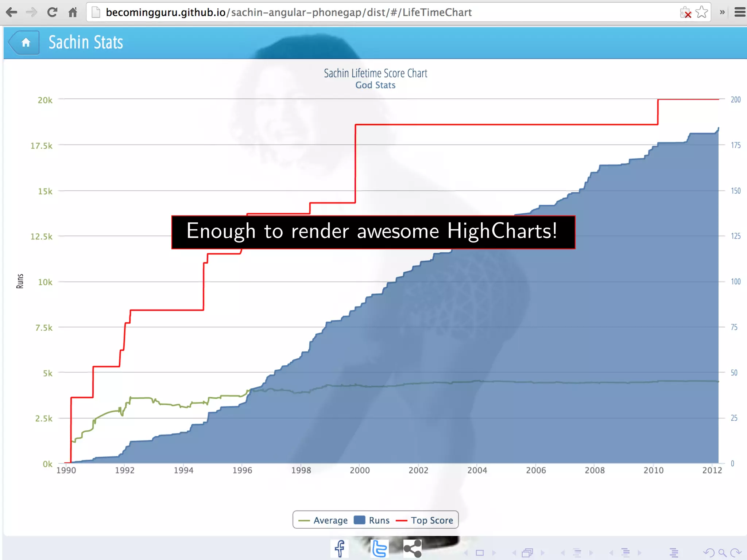Click the slide rectangle navigation icon

point(480,553)
